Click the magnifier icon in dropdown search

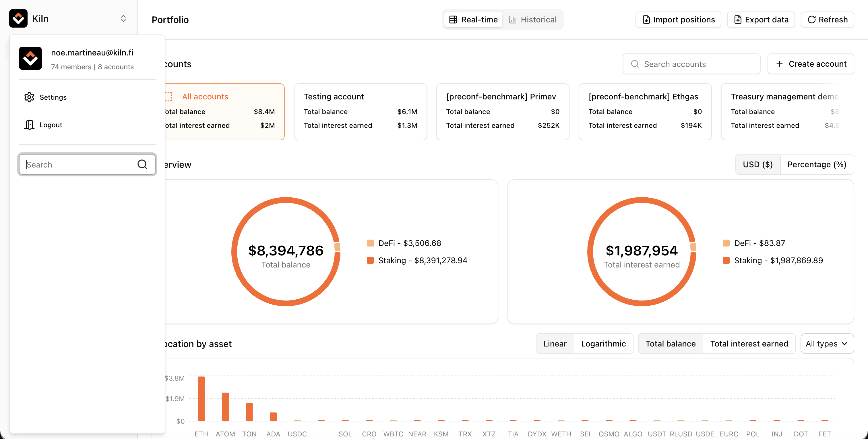(142, 165)
